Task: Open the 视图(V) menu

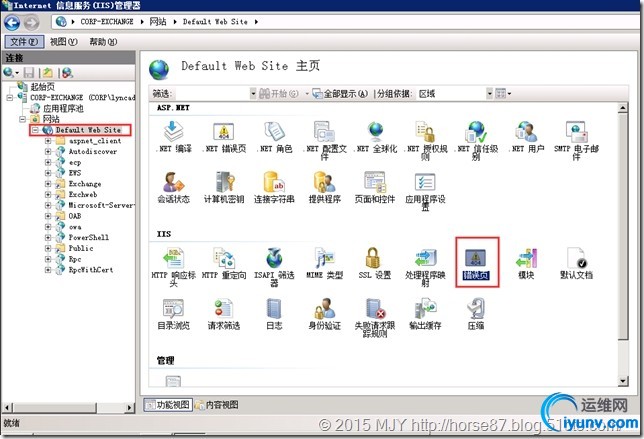Action: pos(63,41)
